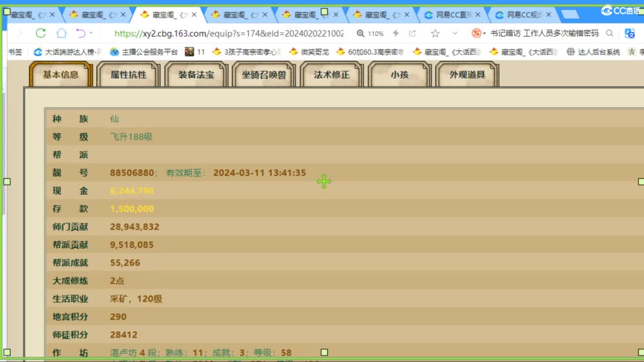Image resolution: width=644 pixels, height=362 pixels.
Task: Click the 达人后台系统 globe favicon
Action: click(571, 51)
